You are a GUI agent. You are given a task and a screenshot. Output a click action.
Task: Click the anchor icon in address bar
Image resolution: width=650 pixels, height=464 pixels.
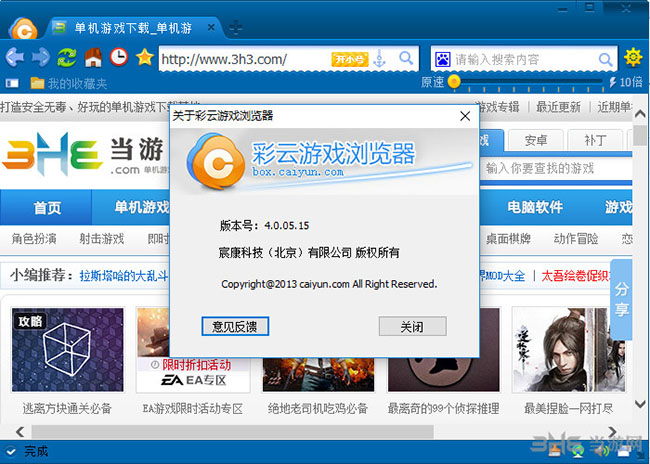(379, 58)
